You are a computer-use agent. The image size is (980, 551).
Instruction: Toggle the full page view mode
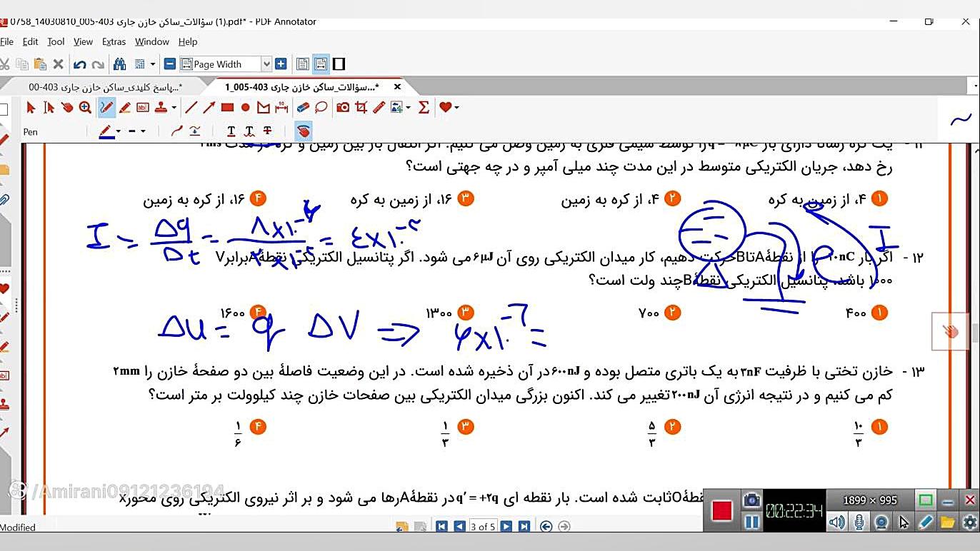click(302, 64)
